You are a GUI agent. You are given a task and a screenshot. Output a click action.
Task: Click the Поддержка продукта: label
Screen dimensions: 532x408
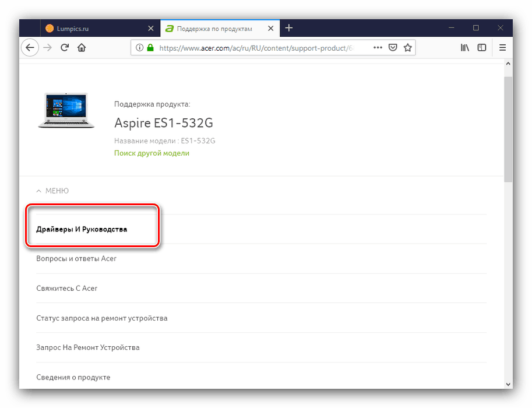152,104
